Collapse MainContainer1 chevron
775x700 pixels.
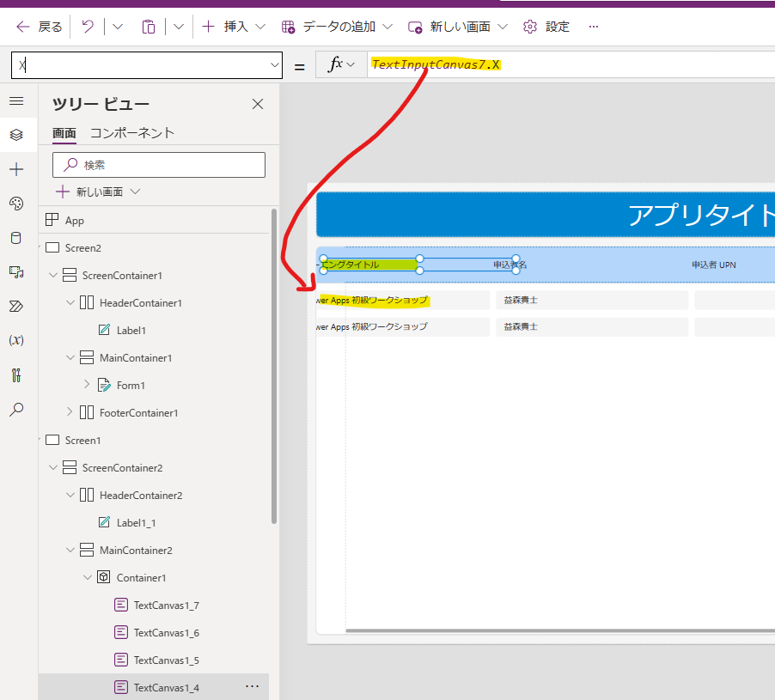[70, 357]
